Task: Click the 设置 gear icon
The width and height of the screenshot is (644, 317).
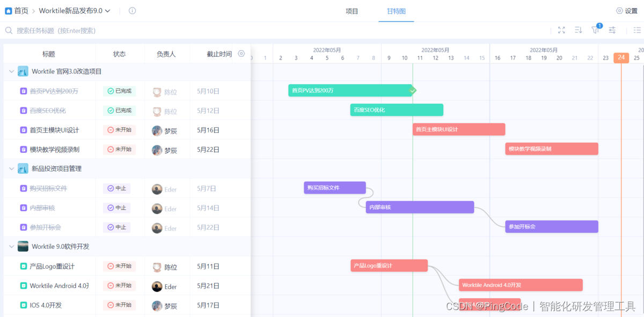Action: tap(619, 11)
